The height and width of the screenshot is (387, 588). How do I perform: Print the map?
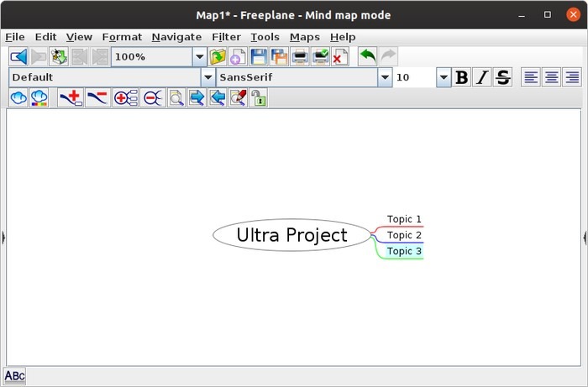click(300, 57)
